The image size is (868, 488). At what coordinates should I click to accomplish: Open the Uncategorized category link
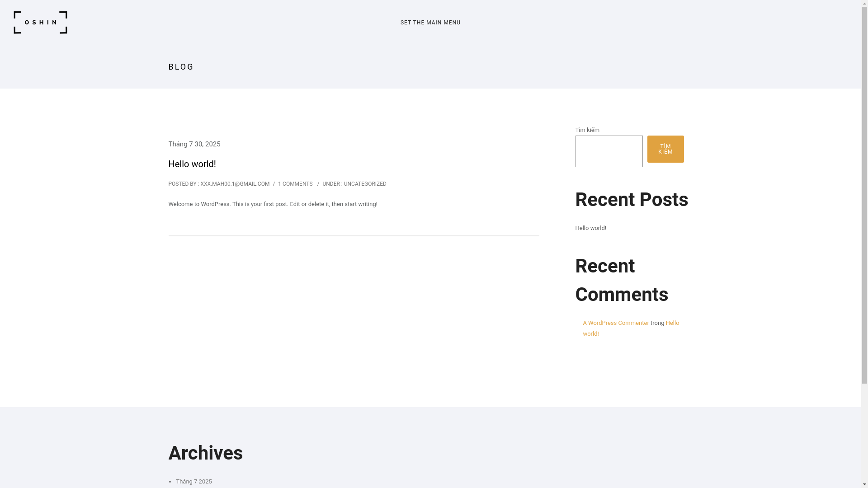(x=365, y=184)
